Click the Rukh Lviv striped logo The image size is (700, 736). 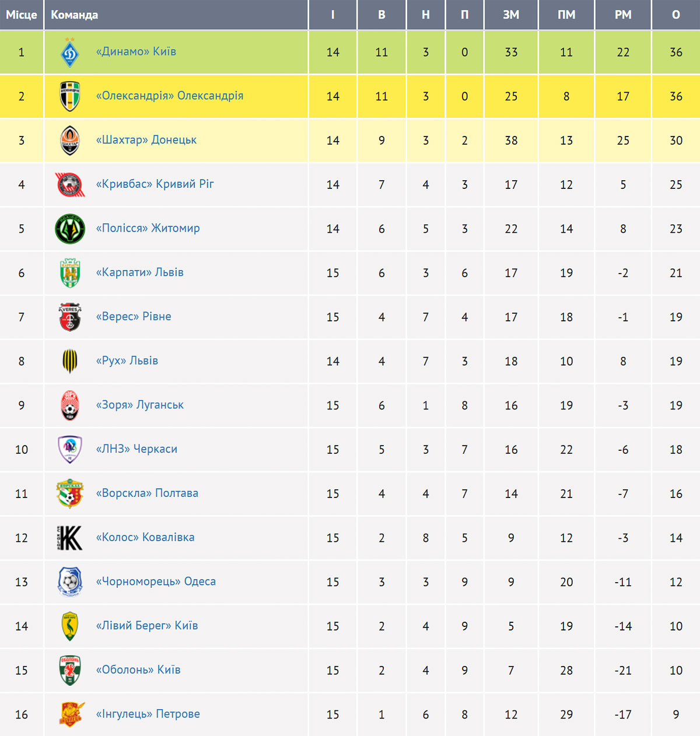click(x=70, y=361)
